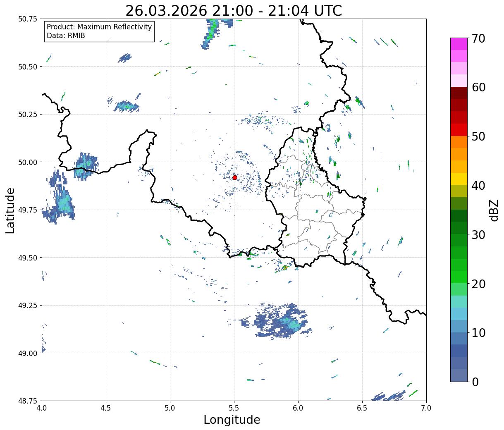The height and width of the screenshot is (430, 504).
Task: Click the 'dBZ' colorbar label
Action: [x=494, y=210]
